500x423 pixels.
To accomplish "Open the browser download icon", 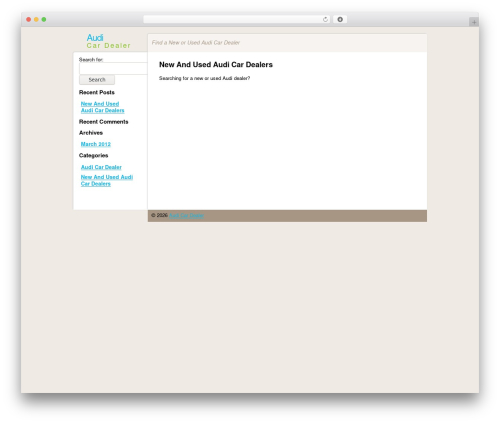I will (340, 19).
